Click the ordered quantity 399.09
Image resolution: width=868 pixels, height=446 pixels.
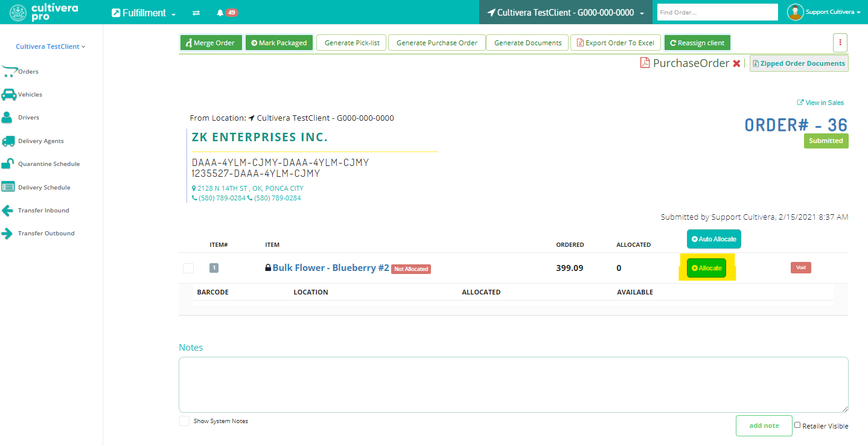570,268
